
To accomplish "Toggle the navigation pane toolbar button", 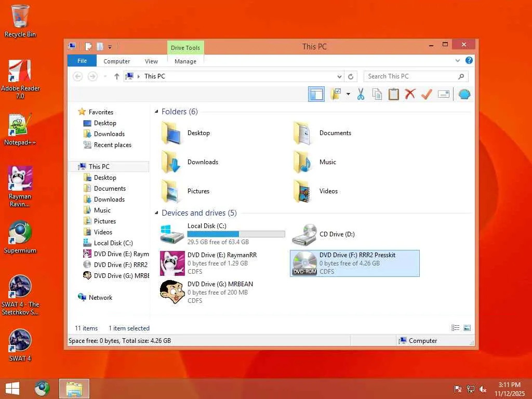I will (x=316, y=94).
